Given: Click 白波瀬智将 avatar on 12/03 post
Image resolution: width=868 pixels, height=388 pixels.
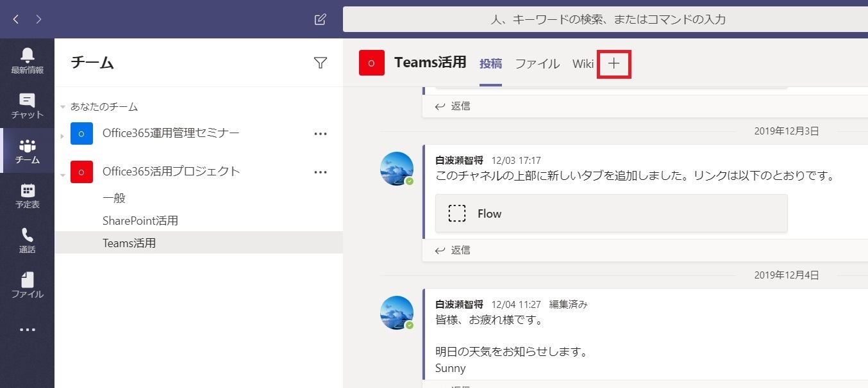Looking at the screenshot, I should pos(397,168).
